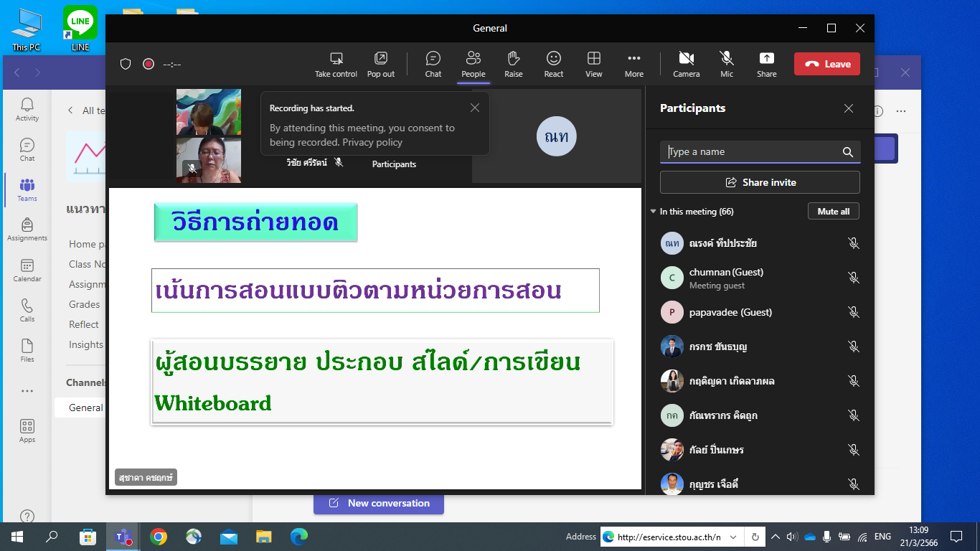Toggle mic for papavadee (Guest)
The height and width of the screenshot is (551, 980).
854,312
